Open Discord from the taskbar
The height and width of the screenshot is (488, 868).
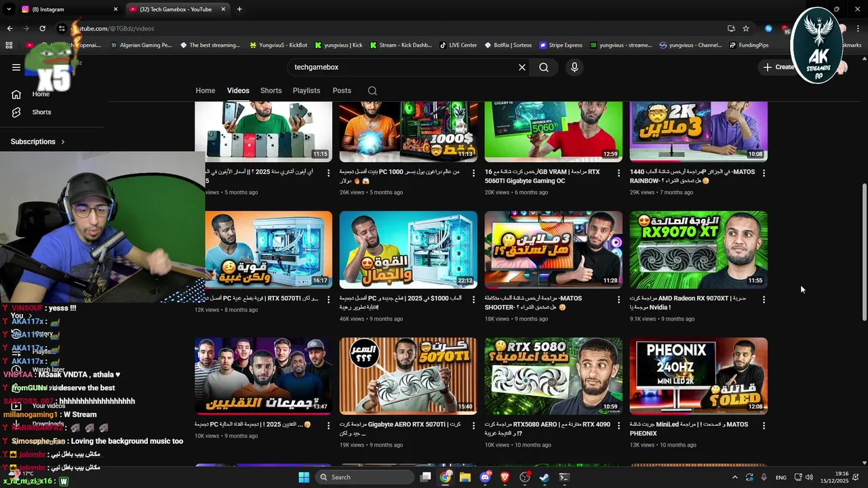click(485, 477)
